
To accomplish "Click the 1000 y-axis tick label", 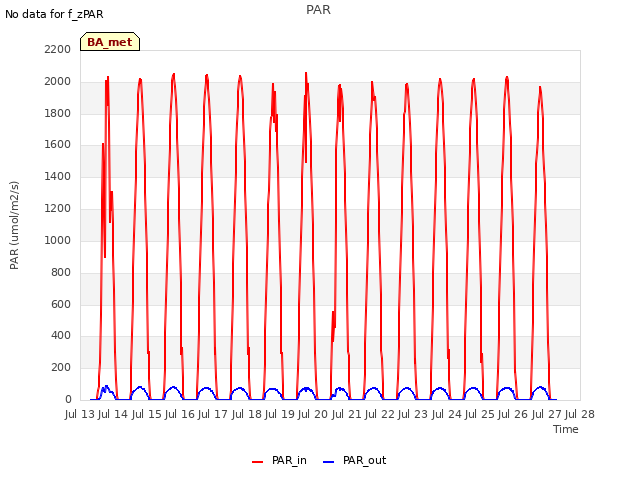I will pos(58,240).
